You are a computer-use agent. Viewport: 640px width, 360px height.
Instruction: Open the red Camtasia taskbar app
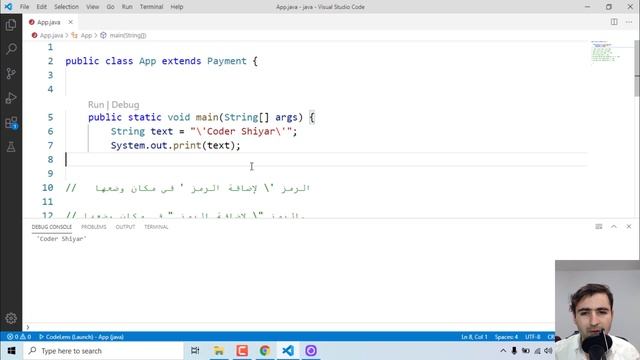[x=242, y=351]
